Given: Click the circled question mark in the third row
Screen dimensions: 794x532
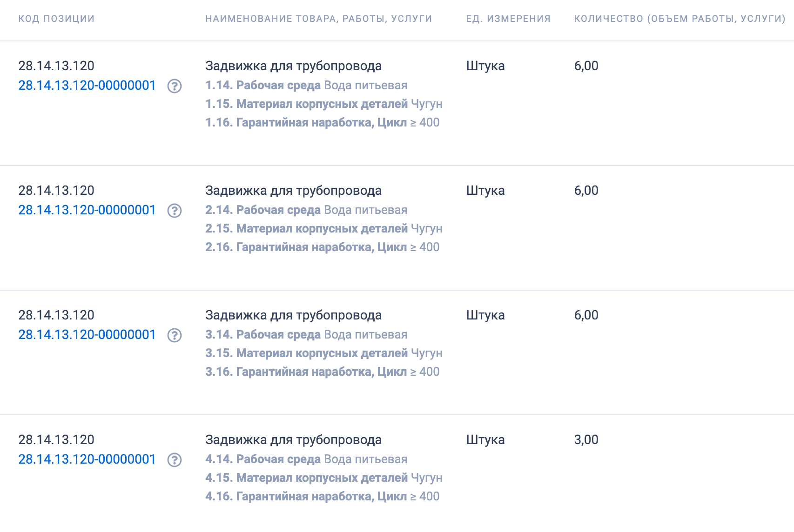Looking at the screenshot, I should tap(175, 335).
